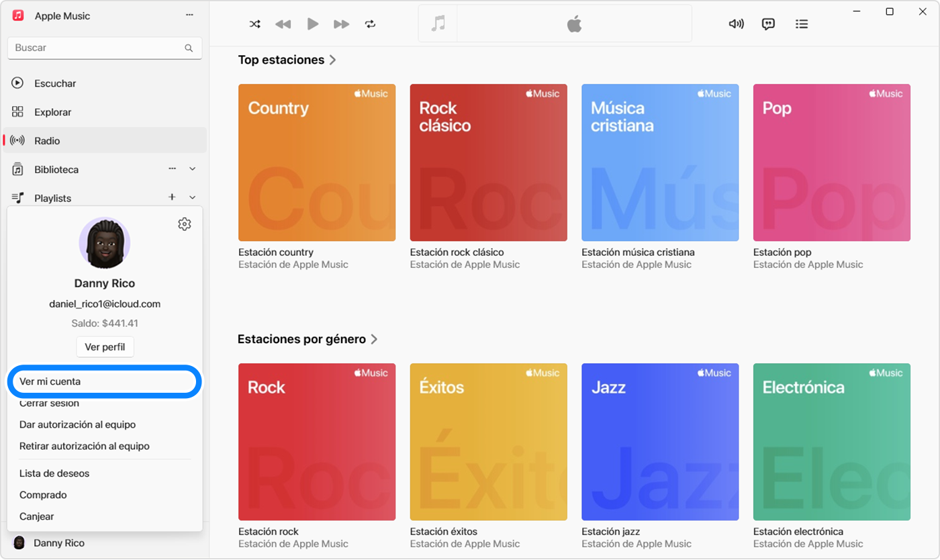
Task: Click the now playing Apple logo display
Action: point(574,24)
